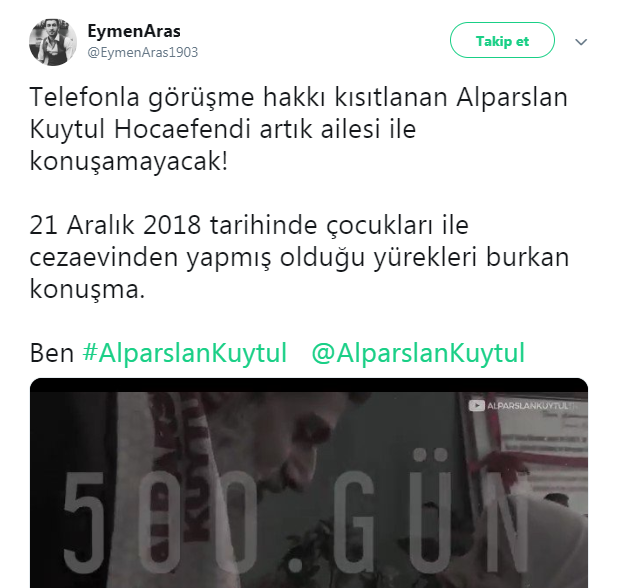Click the tweet's first line starting Telefonla
The width and height of the screenshot is (620, 588).
click(x=299, y=97)
